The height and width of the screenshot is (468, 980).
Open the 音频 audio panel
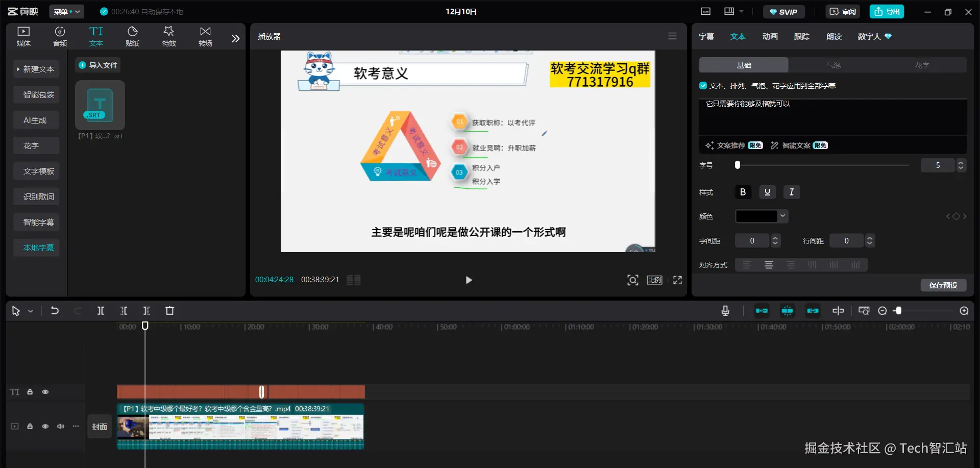(x=60, y=36)
